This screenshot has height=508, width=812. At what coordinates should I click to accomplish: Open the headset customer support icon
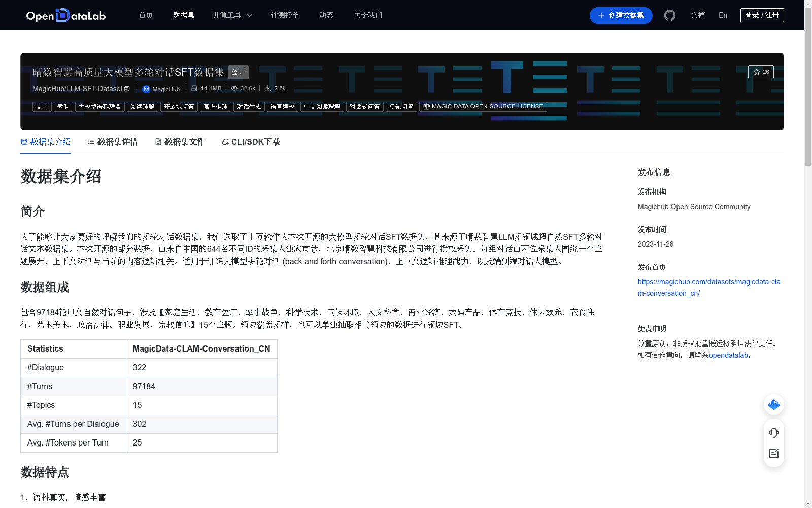(774, 433)
